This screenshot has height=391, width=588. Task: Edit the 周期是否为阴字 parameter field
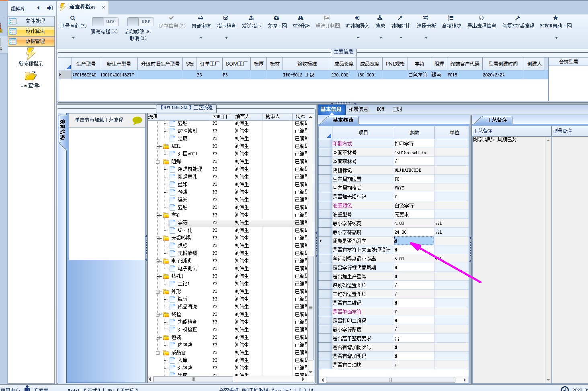414,241
